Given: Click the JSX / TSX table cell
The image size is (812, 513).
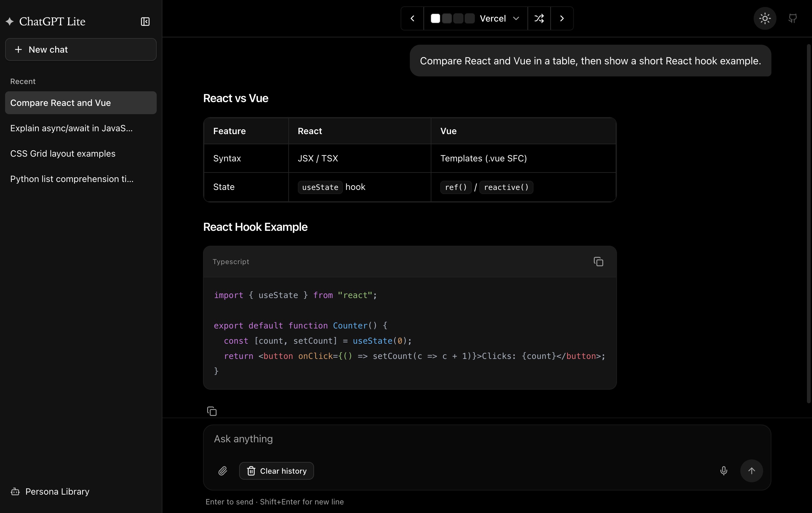Looking at the screenshot, I should point(360,159).
